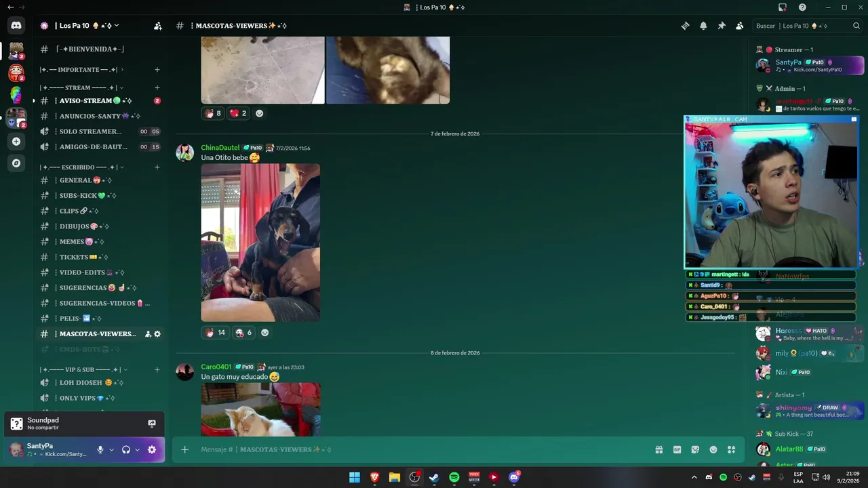Join SOLO STREAMER voice channel

coord(100,131)
